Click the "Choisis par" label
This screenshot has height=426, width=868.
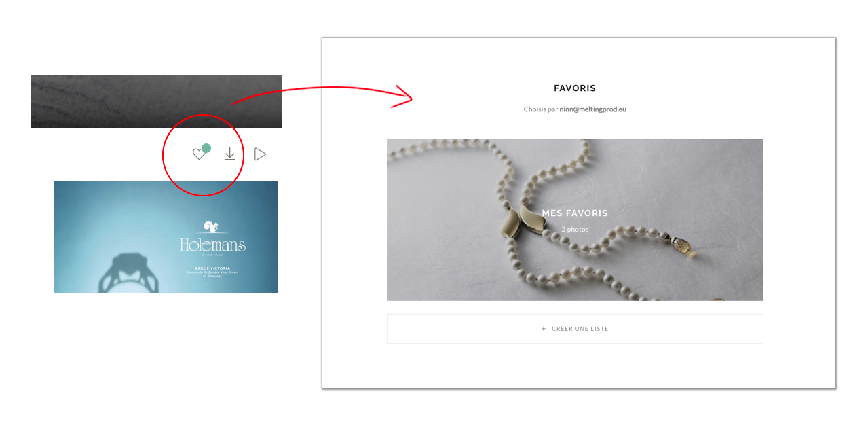(x=540, y=109)
